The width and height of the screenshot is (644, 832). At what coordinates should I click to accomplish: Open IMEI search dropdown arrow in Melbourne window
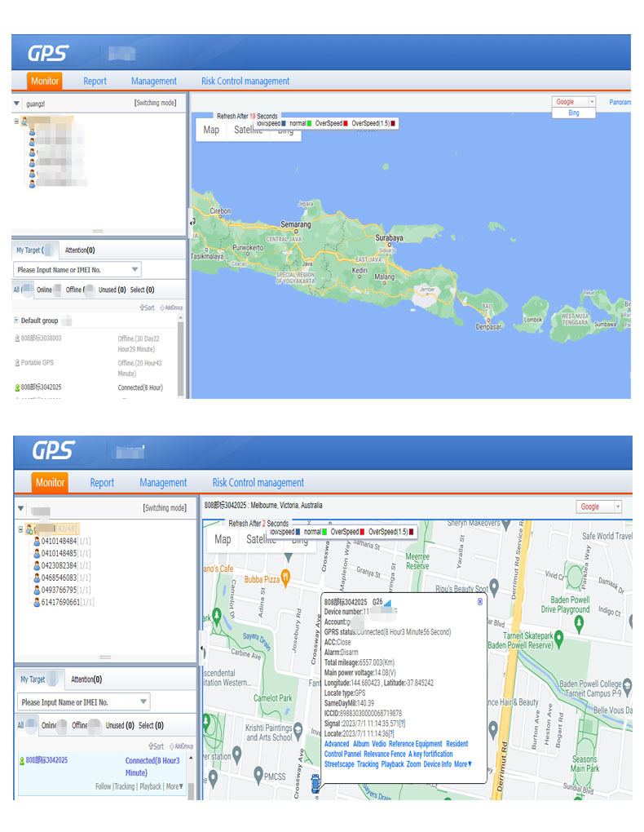point(143,701)
